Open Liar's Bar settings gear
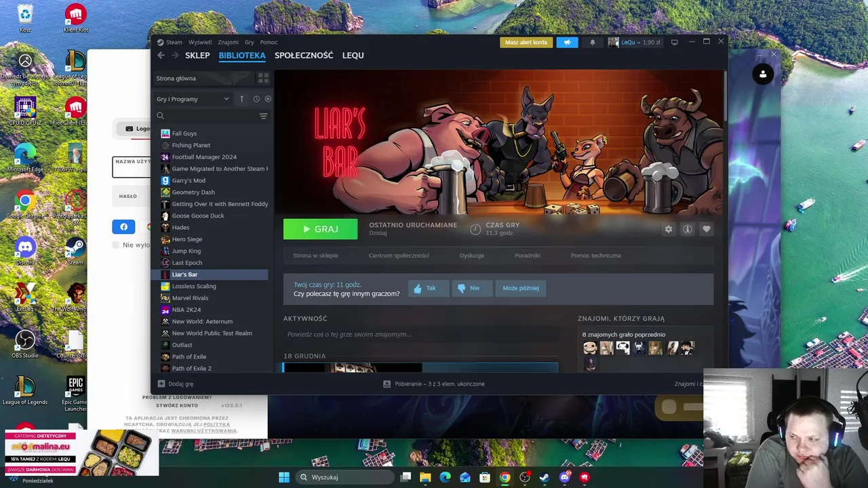Screen dimensions: 868x488 point(669,229)
